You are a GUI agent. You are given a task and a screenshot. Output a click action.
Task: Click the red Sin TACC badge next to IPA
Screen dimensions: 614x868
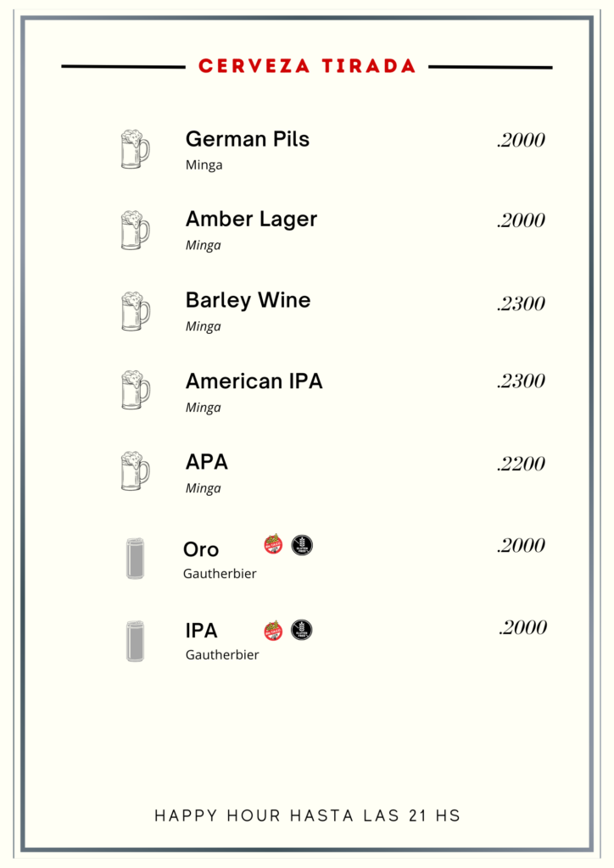(274, 630)
